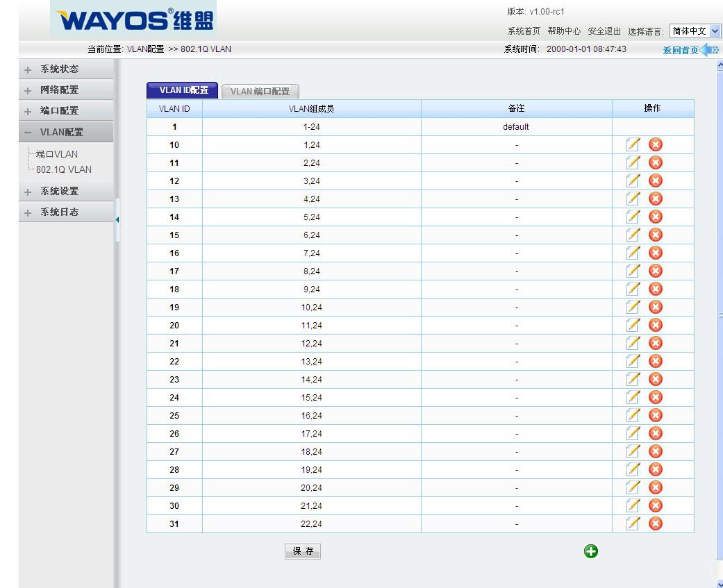Select the VLAN ID配置 tab
Image resolution: width=723 pixels, height=588 pixels.
[x=183, y=90]
